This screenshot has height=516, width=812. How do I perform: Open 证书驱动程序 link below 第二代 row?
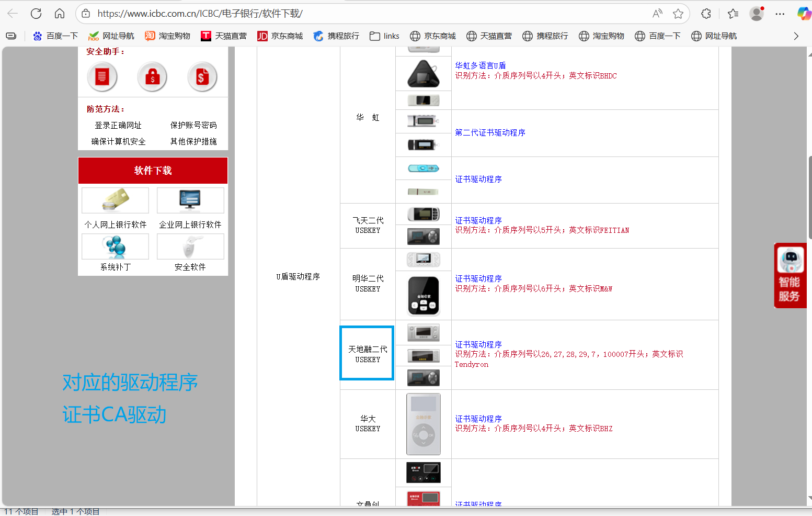(478, 180)
